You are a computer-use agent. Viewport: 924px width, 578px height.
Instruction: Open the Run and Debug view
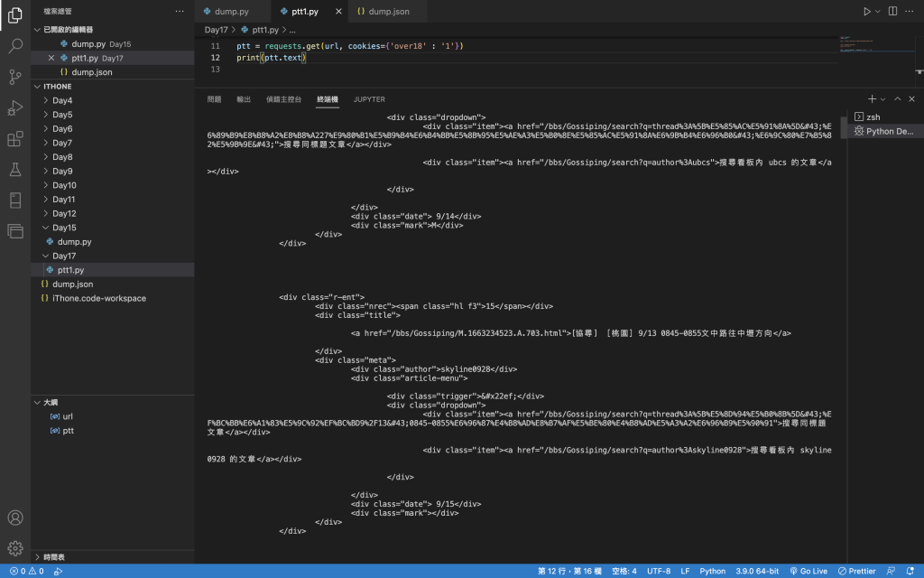[x=15, y=107]
